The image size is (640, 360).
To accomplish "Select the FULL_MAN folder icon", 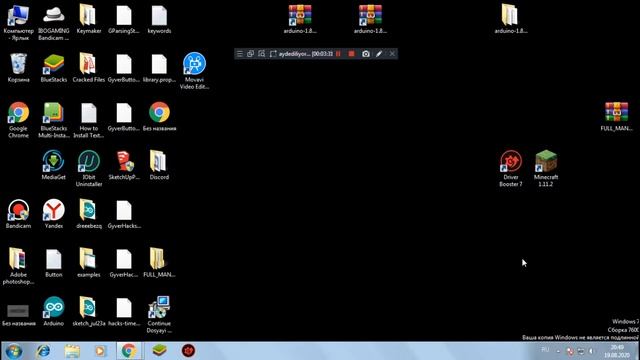I will tap(159, 263).
